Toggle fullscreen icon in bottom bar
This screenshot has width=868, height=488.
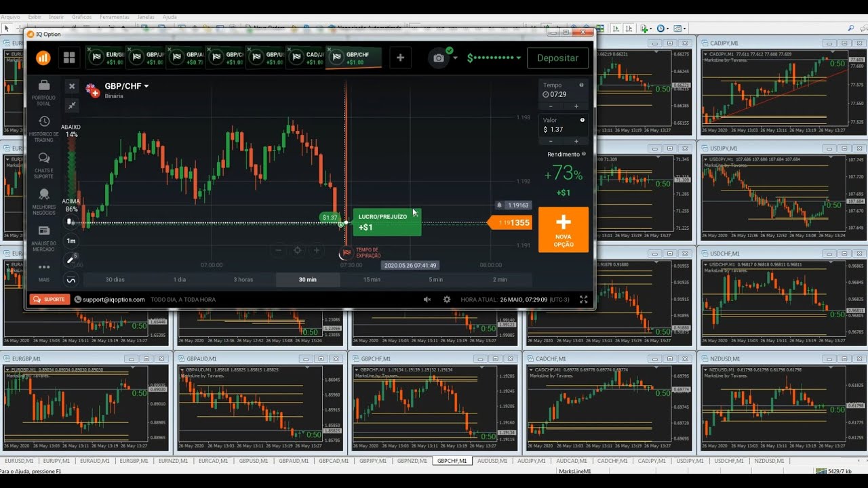(x=583, y=299)
